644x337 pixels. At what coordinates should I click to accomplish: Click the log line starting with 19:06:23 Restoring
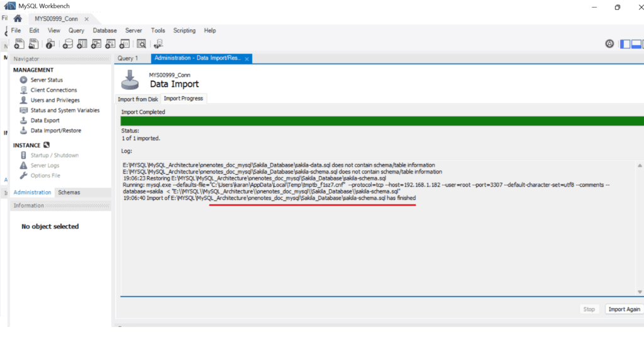click(x=255, y=178)
